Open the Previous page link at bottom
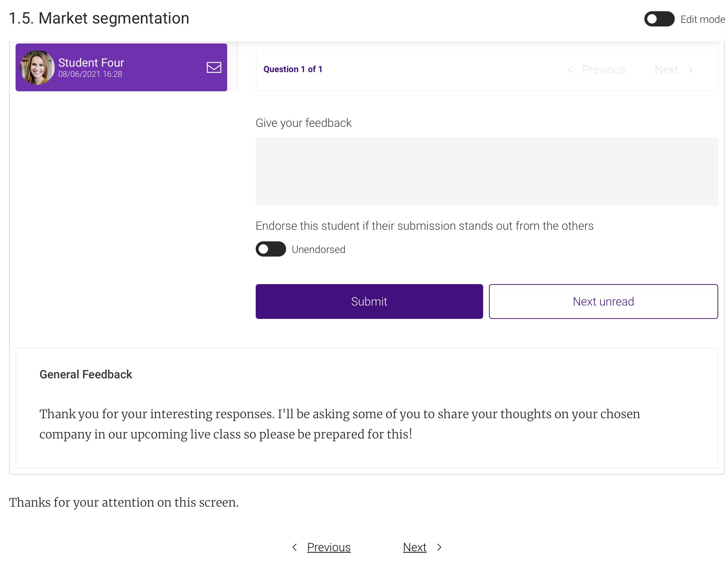 (329, 547)
